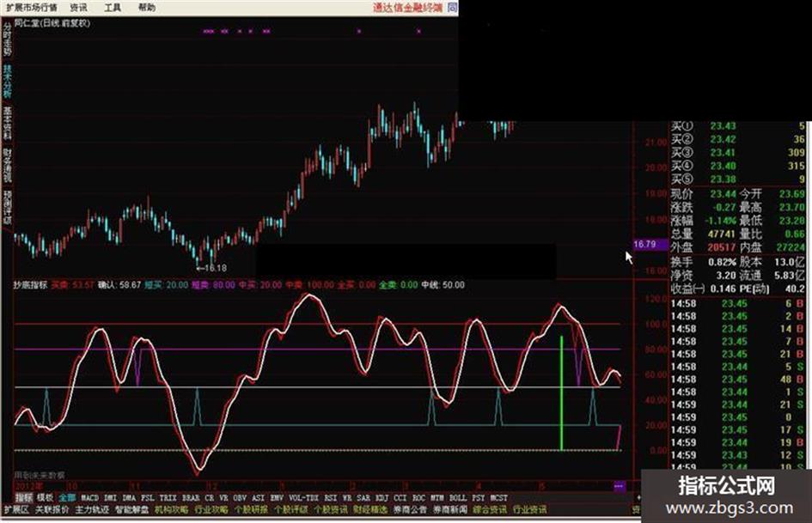
Task: Open the 券商新闻 bottom tab
Action: (450, 509)
